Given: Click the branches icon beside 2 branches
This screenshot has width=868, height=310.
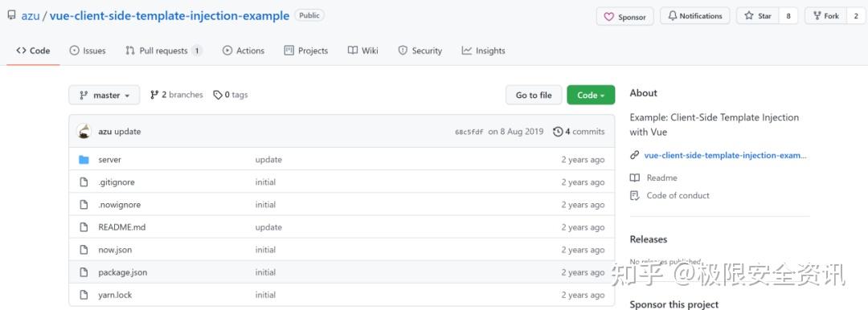Looking at the screenshot, I should tap(154, 96).
